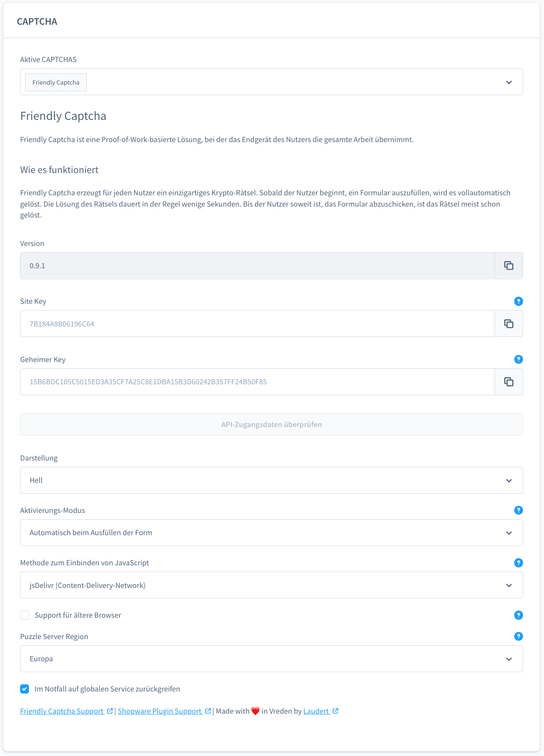Show help for Geheimer Key
Screen dimensions: 544x756
(518, 360)
